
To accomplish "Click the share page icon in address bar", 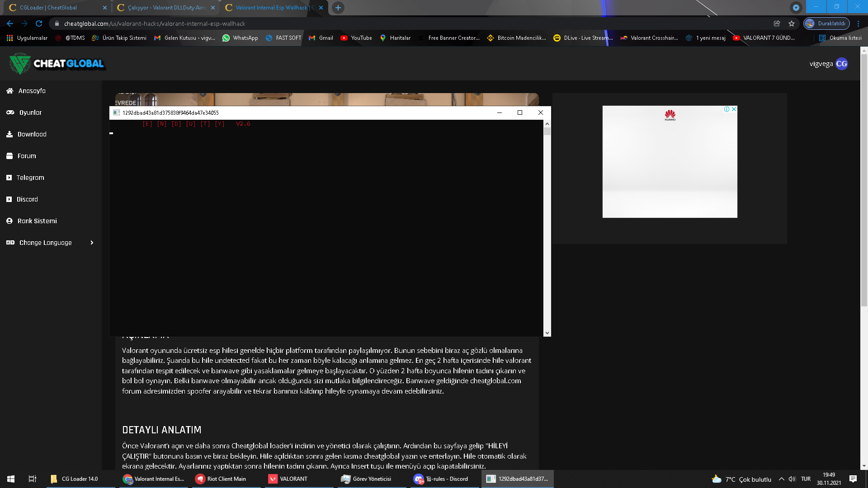I will coord(777,23).
